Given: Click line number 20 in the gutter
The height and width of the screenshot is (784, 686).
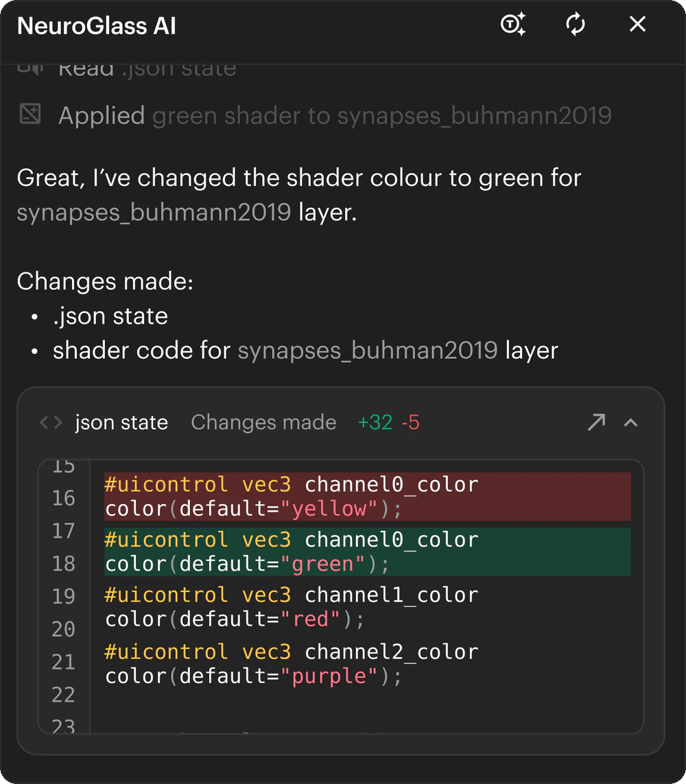Looking at the screenshot, I should [x=64, y=629].
